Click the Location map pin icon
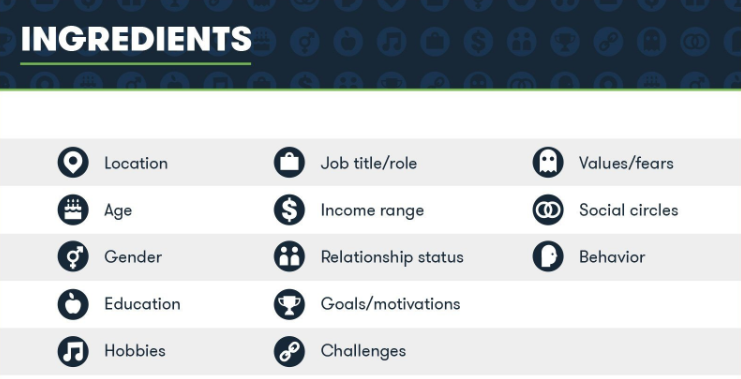741x379 pixels. click(x=73, y=163)
